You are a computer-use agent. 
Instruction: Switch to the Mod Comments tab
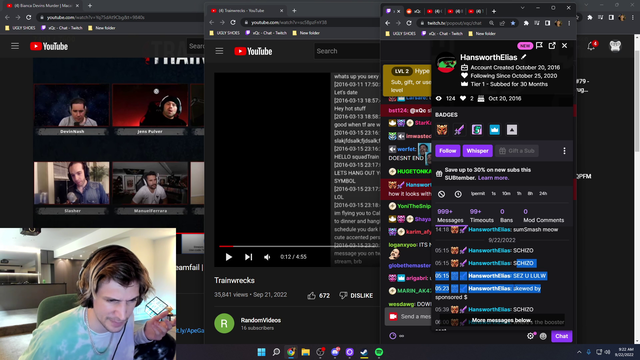(543, 216)
